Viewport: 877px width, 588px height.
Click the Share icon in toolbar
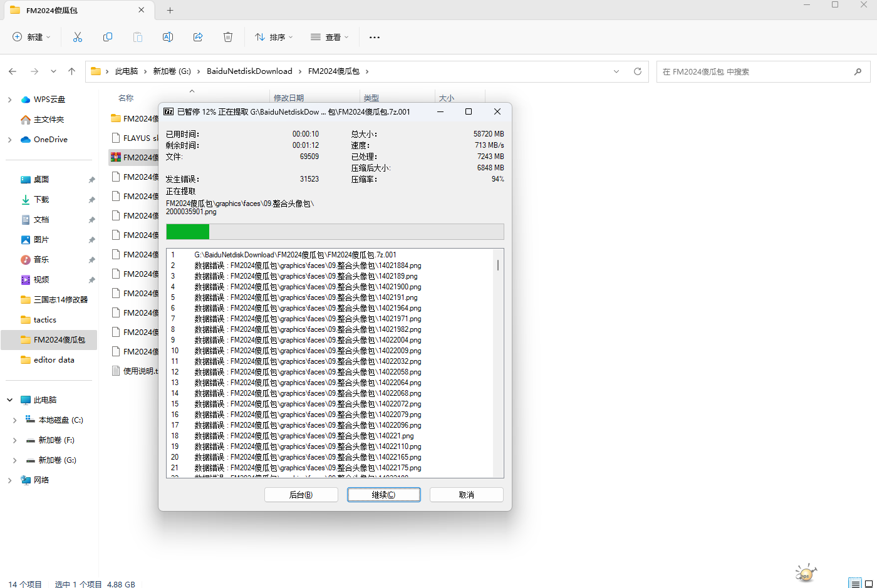(198, 38)
